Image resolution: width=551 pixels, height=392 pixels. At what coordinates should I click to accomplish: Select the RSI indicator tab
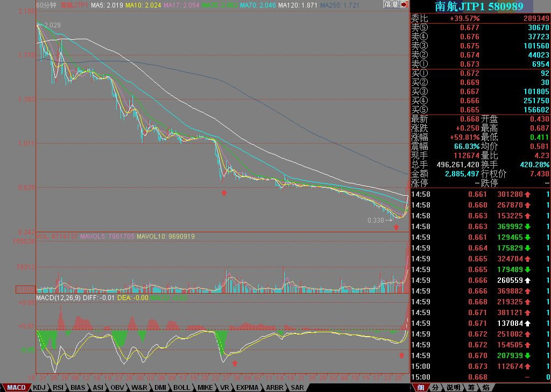coord(58,387)
